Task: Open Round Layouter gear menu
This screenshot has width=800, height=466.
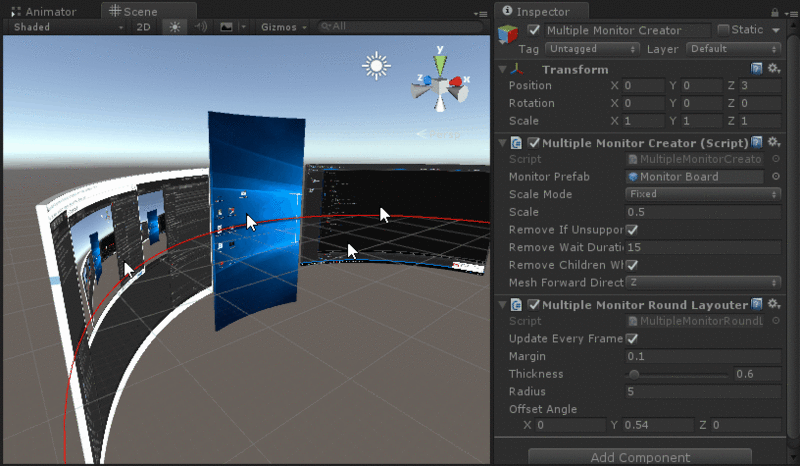Action: 774,304
